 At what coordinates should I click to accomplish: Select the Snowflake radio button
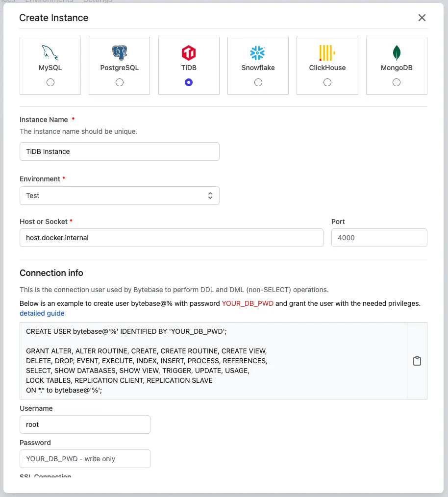[x=258, y=82]
